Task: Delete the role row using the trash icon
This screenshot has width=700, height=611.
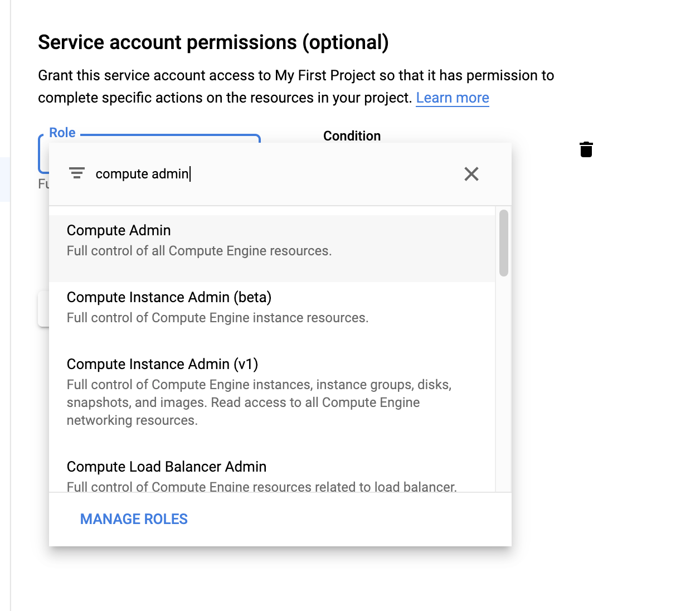Action: (586, 149)
